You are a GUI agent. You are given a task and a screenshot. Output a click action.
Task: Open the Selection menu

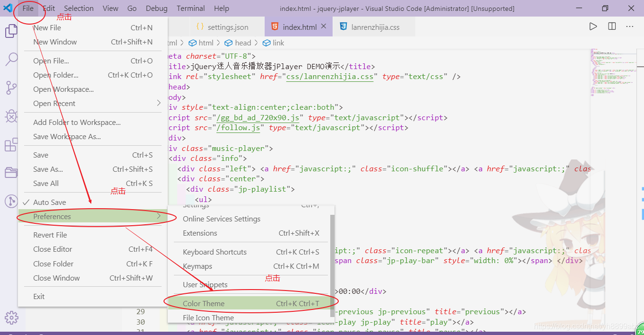[x=79, y=8]
